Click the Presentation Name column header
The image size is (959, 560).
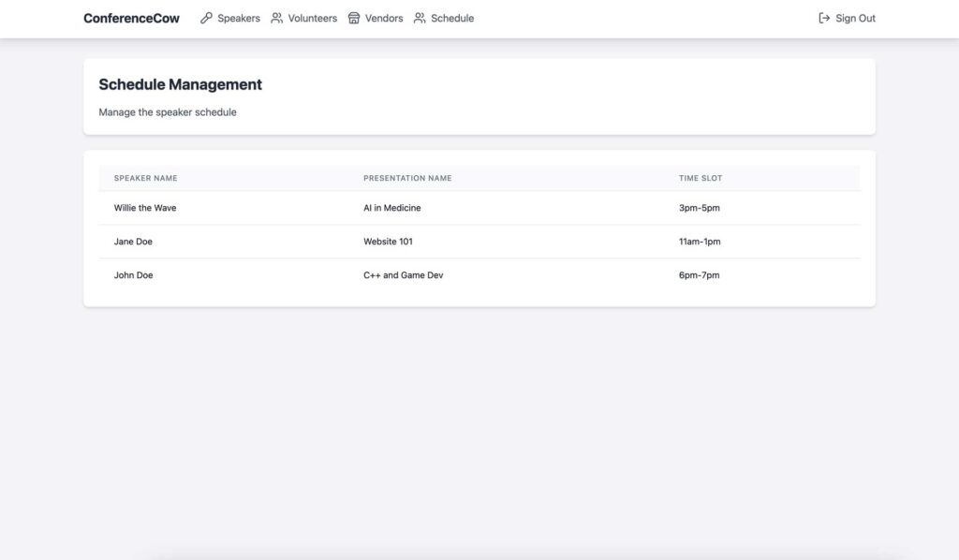coord(407,178)
